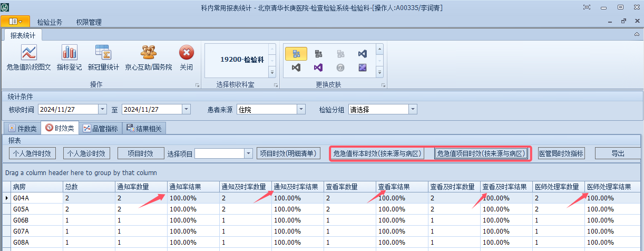Viewport: 644px width, 251px height.
Task: Choose the highlighted first skin in gallery
Action: pyautogui.click(x=296, y=54)
